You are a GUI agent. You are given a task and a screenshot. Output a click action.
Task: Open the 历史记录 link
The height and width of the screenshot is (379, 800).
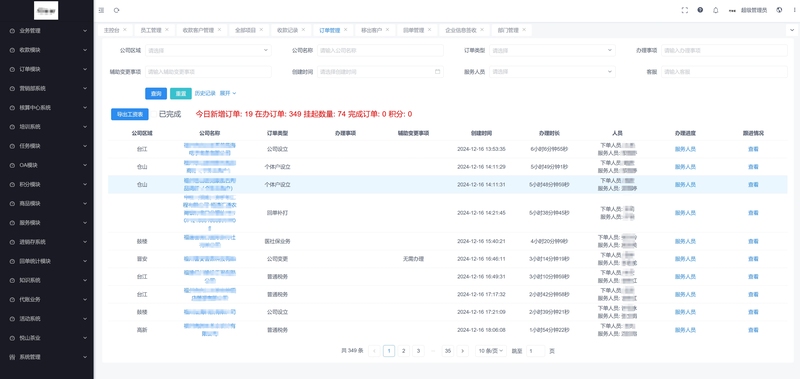(205, 93)
